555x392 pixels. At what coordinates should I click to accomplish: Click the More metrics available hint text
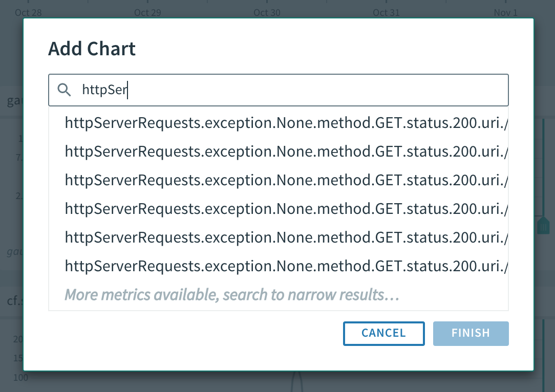click(231, 295)
